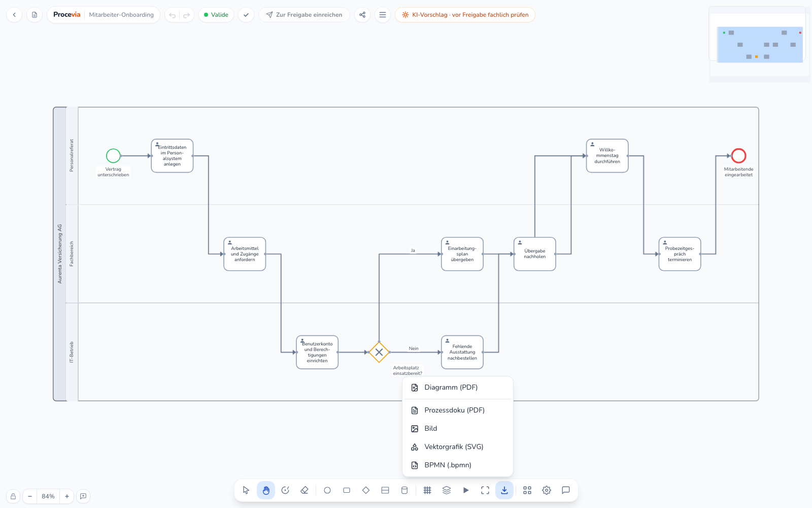Screen dimensions: 812x508
Task: Select the pointer selection tool
Action: point(246,490)
